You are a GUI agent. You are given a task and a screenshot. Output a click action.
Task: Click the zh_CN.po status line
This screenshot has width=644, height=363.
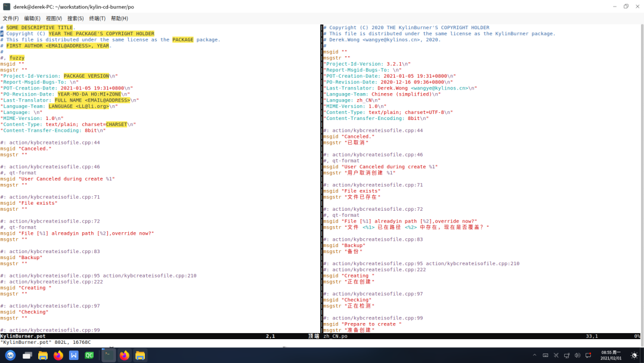481,336
